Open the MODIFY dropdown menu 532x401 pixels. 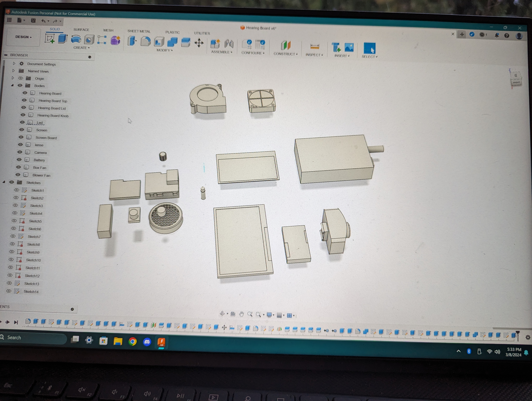165,50
